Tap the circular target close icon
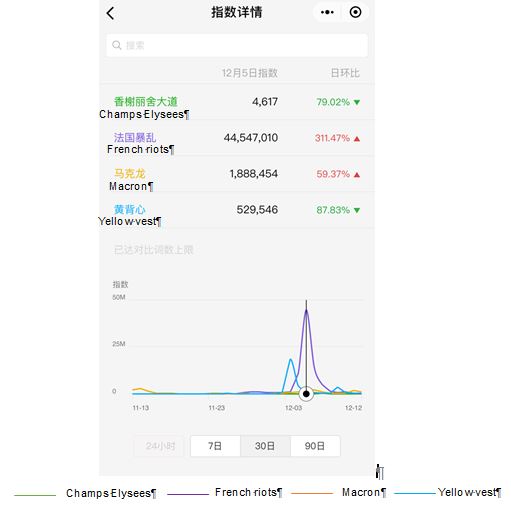511x506 pixels. 355,12
